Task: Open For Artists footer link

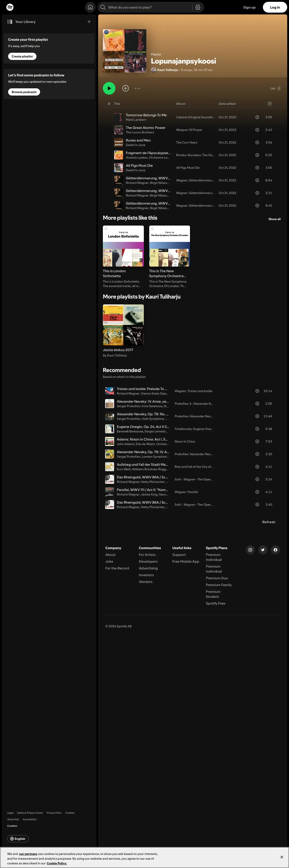Action: (147, 555)
